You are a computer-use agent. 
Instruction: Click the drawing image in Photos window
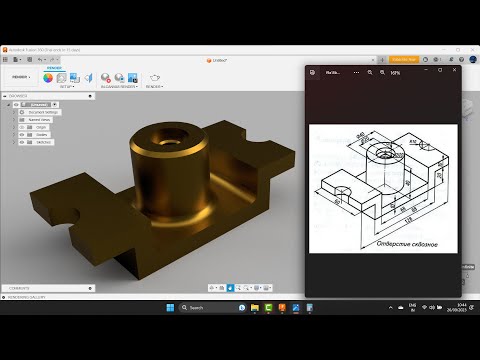[x=383, y=189]
